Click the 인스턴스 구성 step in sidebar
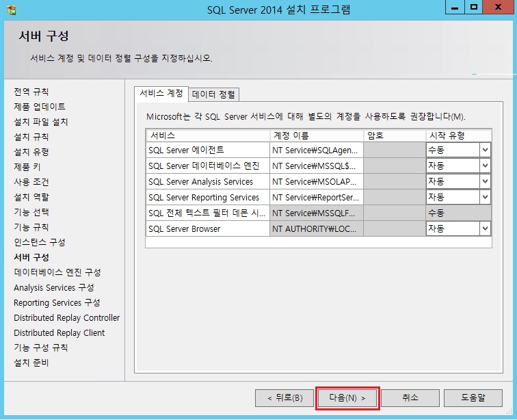 click(x=40, y=242)
